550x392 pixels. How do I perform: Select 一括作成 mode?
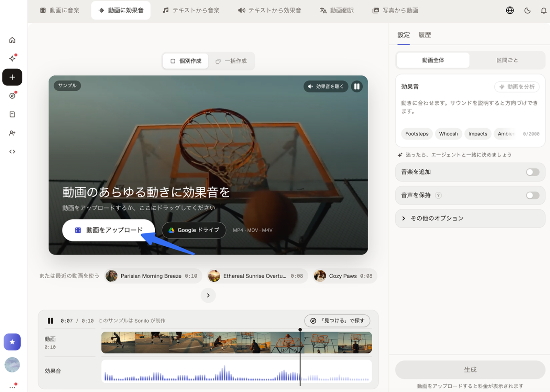click(231, 61)
